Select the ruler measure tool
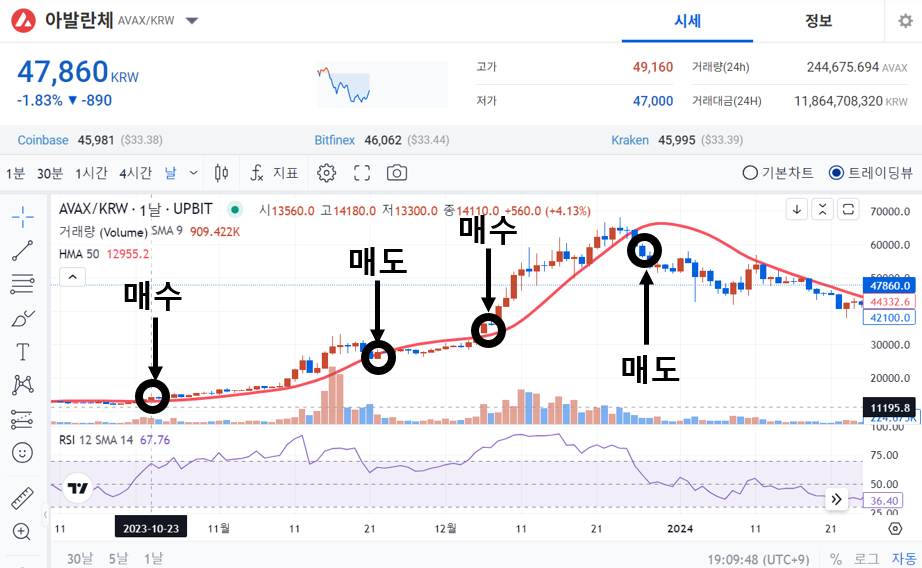This screenshot has width=922, height=568. (22, 498)
